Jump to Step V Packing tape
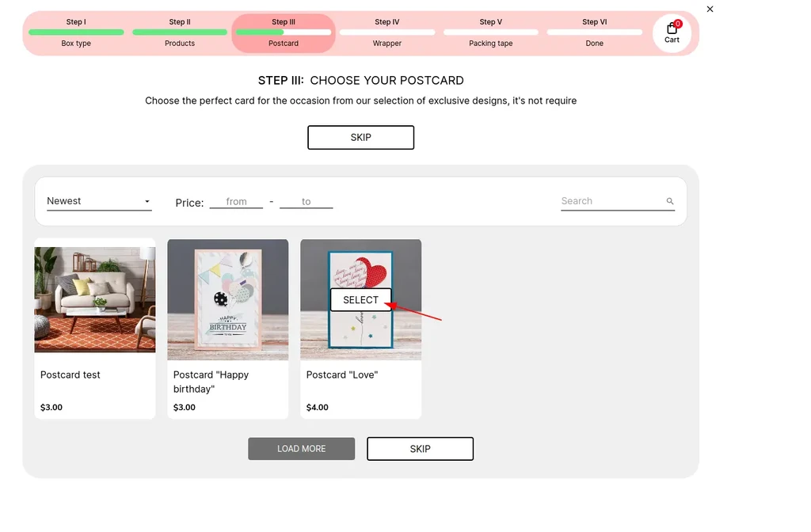 (491, 32)
